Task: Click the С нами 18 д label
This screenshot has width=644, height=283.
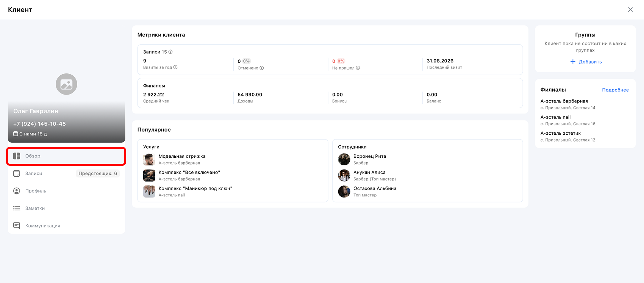Action: [33, 134]
